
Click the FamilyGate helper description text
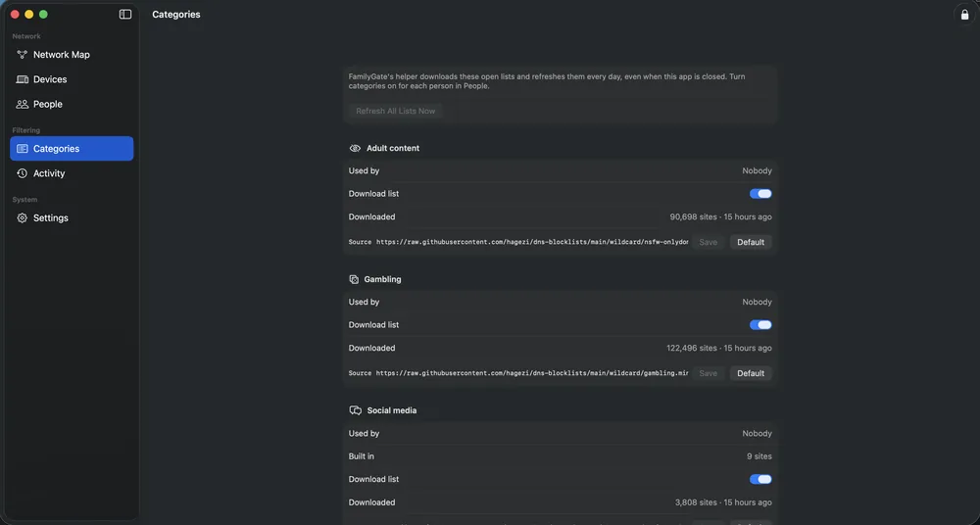click(547, 81)
